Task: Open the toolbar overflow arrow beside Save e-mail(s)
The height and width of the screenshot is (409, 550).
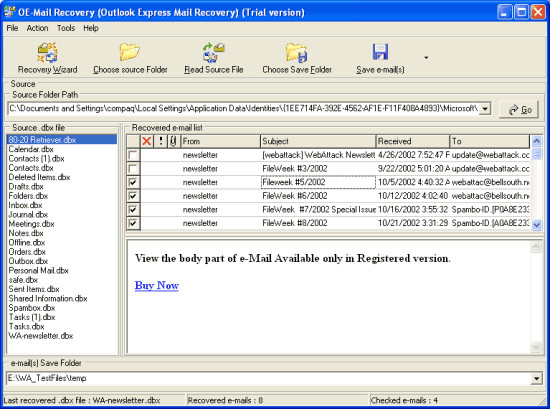Action: [x=426, y=58]
